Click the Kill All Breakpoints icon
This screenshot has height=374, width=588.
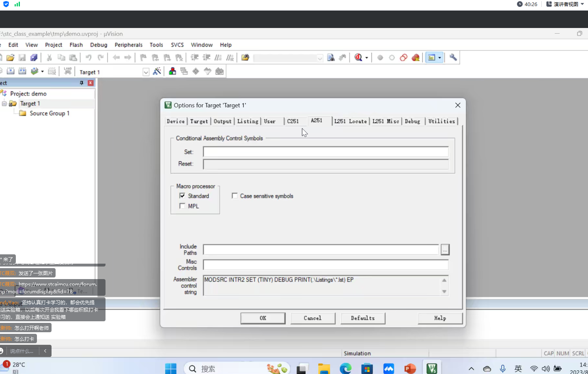tap(416, 58)
